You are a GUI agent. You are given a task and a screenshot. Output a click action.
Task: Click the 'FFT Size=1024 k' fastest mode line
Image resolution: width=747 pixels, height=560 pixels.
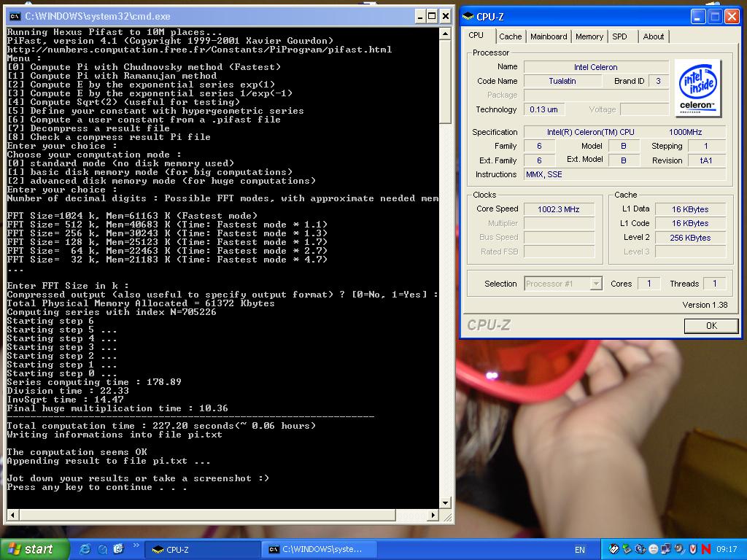tap(132, 216)
